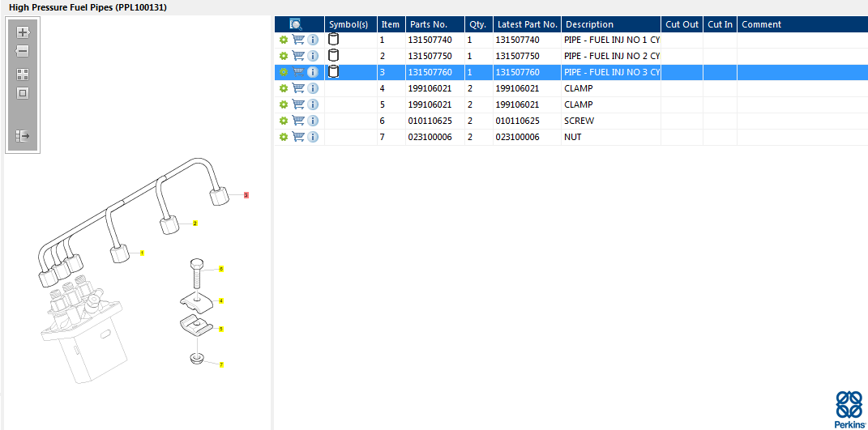
Task: Click the Cut Out column header
Action: pos(682,24)
